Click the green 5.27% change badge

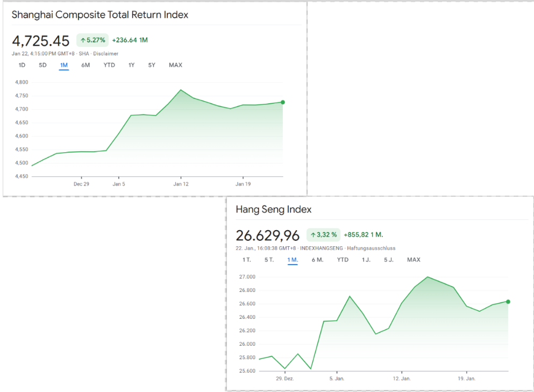(x=92, y=40)
